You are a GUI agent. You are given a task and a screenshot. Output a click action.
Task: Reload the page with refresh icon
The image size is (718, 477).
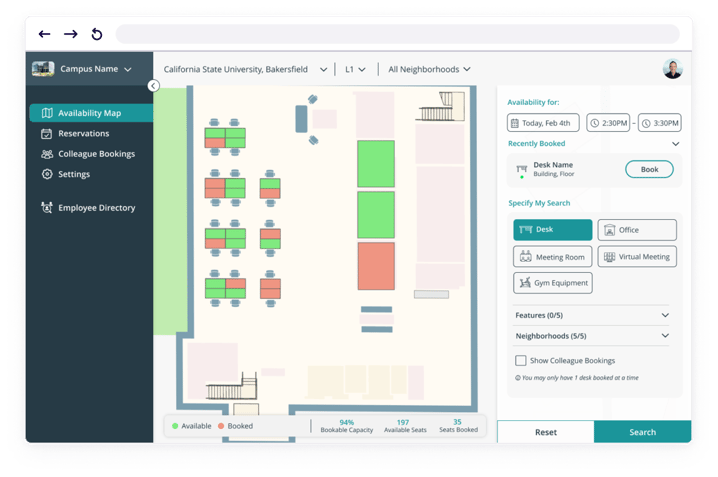pos(97,34)
